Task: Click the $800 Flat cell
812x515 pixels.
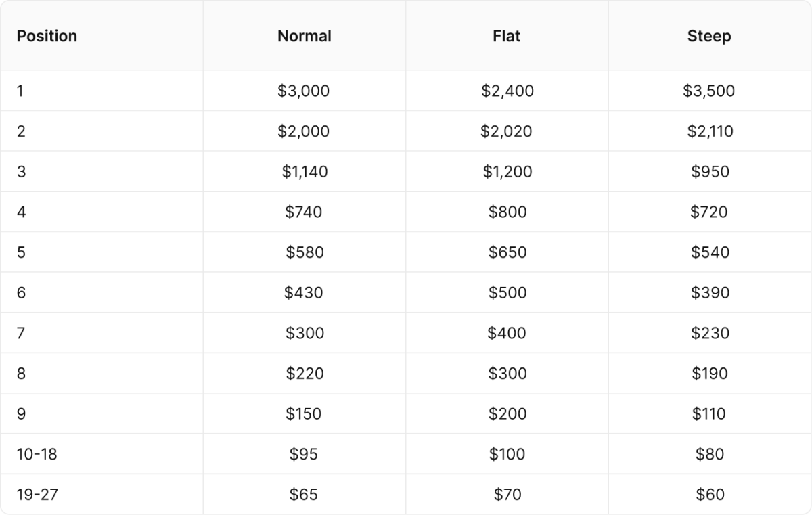Action: click(x=507, y=212)
